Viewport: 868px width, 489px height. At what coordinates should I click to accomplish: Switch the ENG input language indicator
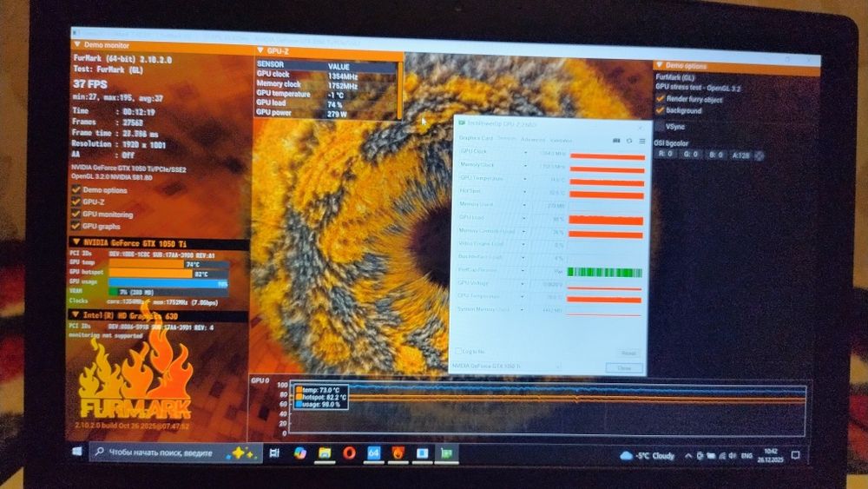tap(746, 456)
